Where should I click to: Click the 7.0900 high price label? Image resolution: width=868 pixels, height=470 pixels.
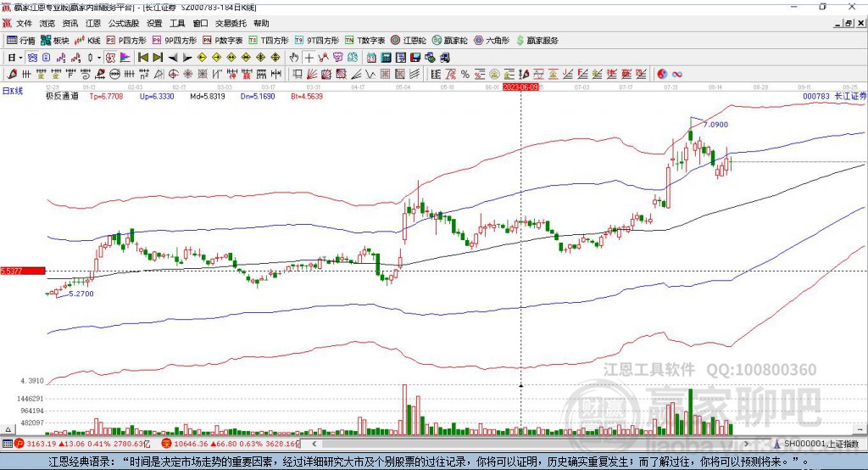coord(715,125)
